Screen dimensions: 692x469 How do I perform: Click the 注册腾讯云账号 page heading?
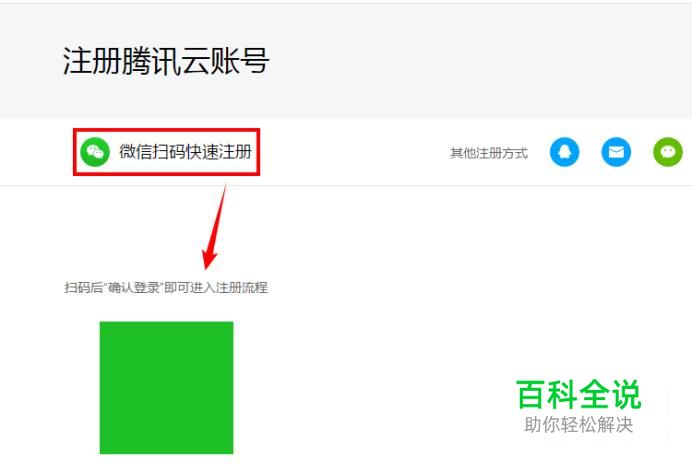pyautogui.click(x=165, y=60)
